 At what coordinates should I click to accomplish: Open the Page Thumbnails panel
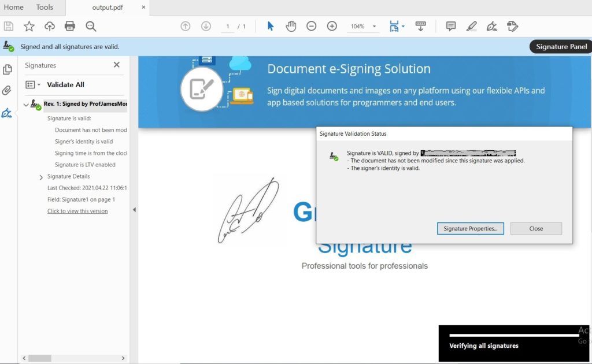[x=7, y=68]
